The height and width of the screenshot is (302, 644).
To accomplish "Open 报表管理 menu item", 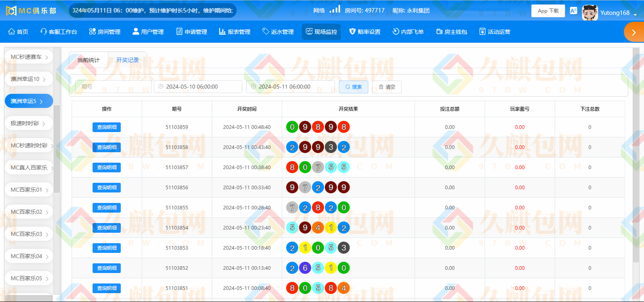I will (235, 32).
